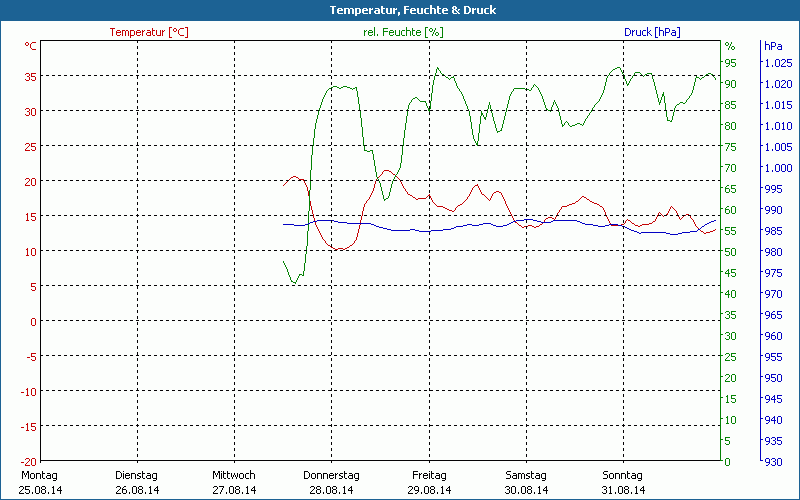Image resolution: width=800 pixels, height=500 pixels.
Task: Click the '985' tick on the pressure axis
Action: pos(773,231)
